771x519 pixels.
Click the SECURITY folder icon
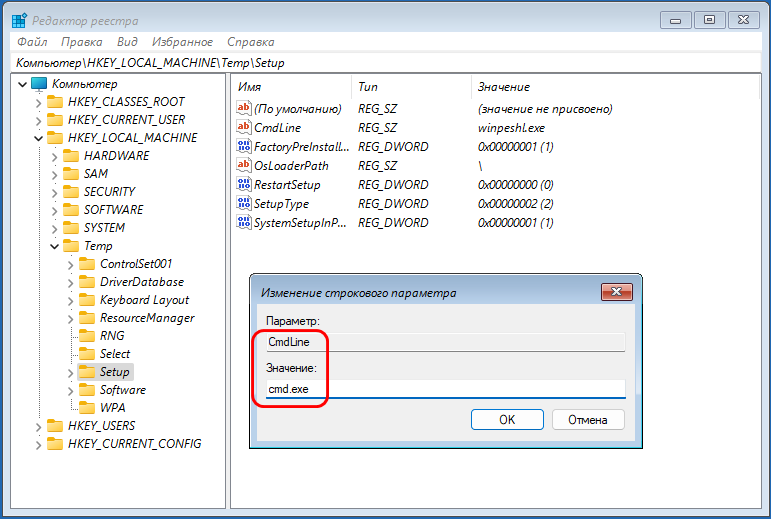click(x=71, y=192)
